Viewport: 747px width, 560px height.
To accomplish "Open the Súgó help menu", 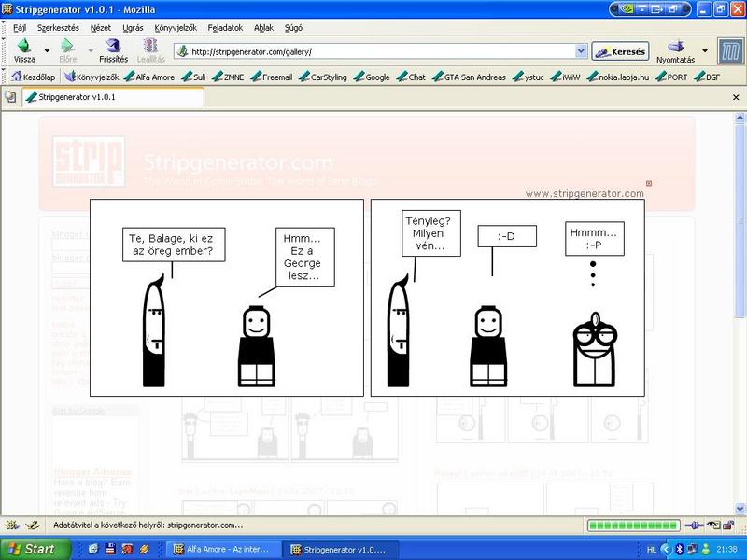I will (293, 28).
